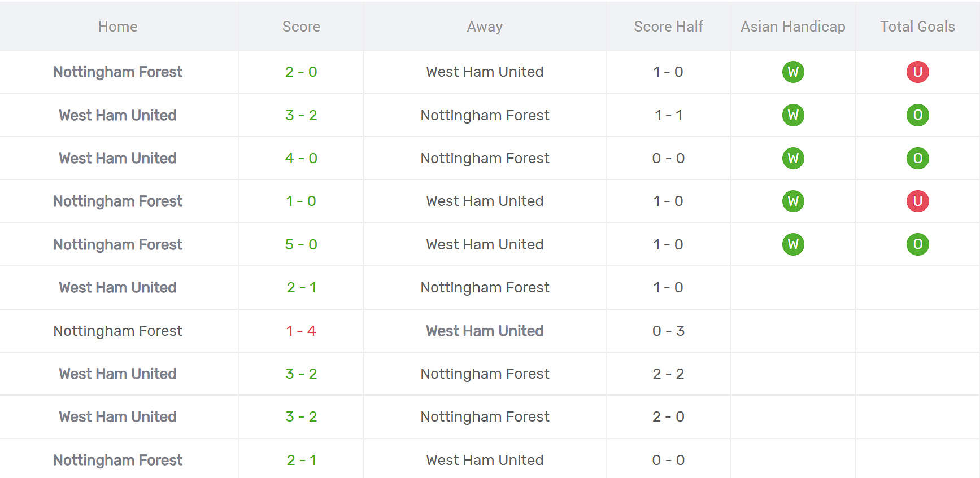Click the red U badge in 1-0 row
This screenshot has width=980, height=478.
917,201
